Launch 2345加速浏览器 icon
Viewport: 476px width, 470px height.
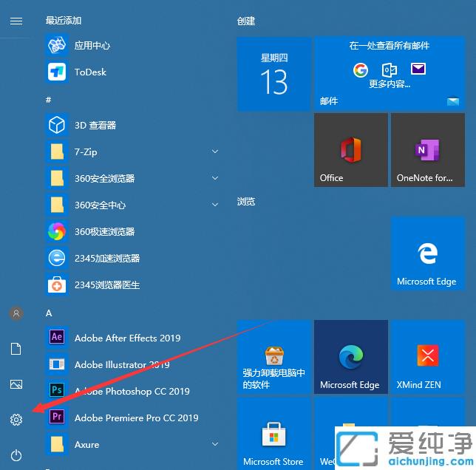57,258
